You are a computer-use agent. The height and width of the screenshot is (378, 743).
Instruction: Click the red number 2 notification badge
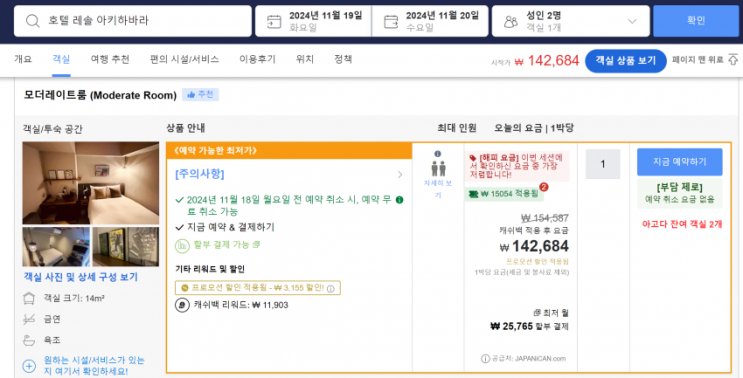(544, 187)
